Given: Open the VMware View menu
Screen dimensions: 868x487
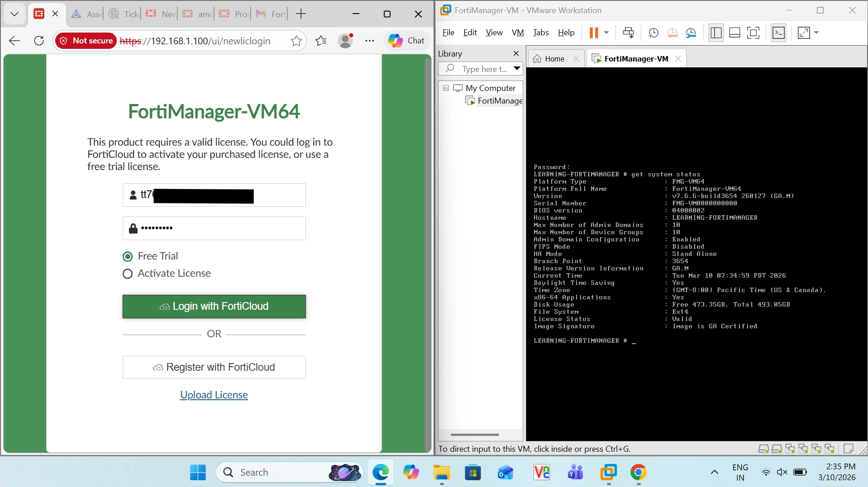Looking at the screenshot, I should click(x=494, y=33).
